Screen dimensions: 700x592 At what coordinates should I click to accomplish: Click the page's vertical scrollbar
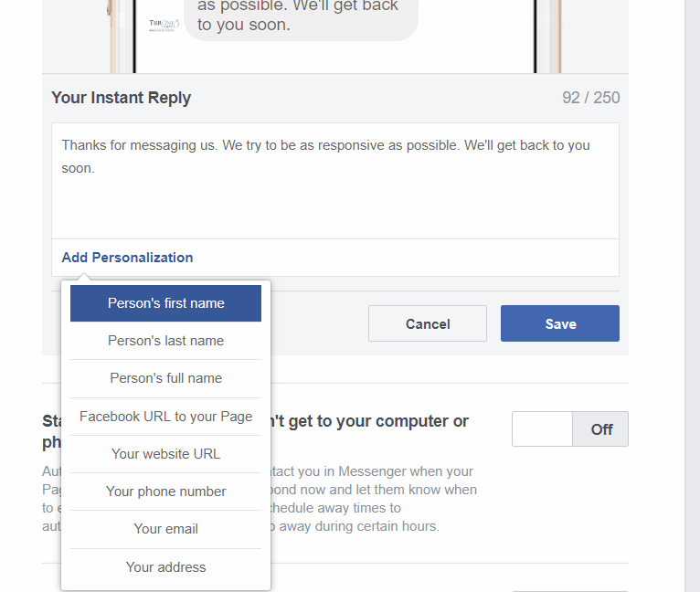(x=692, y=274)
